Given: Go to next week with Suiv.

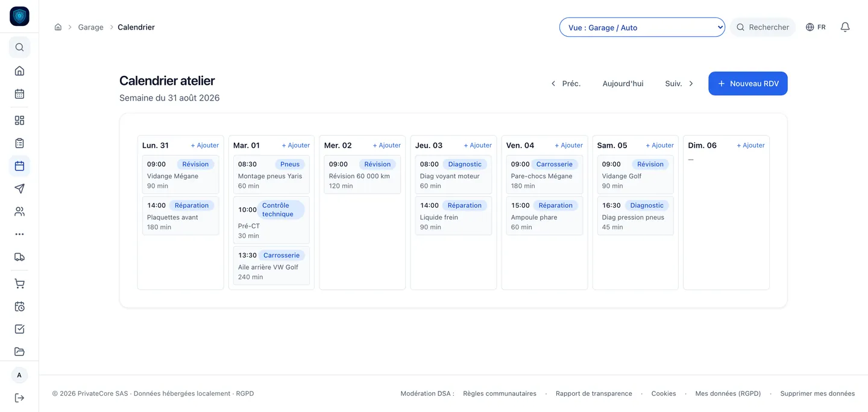Looking at the screenshot, I should pyautogui.click(x=679, y=84).
